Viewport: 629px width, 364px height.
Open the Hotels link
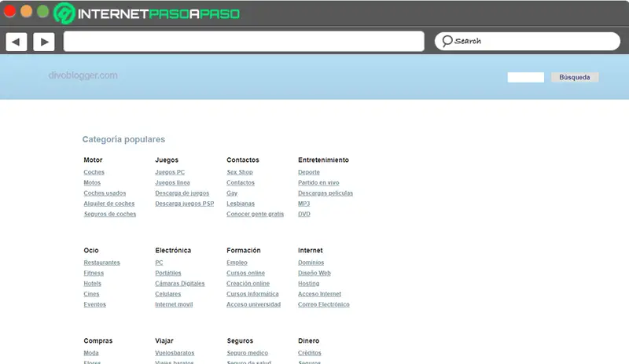pyautogui.click(x=92, y=283)
